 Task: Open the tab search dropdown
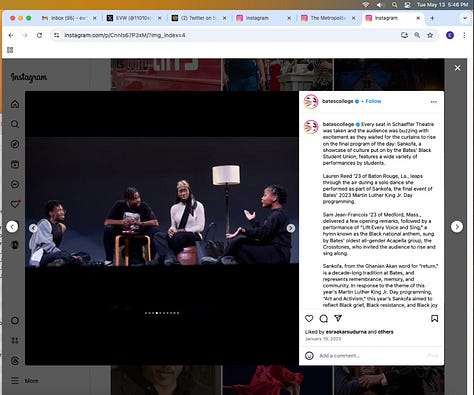(x=465, y=18)
